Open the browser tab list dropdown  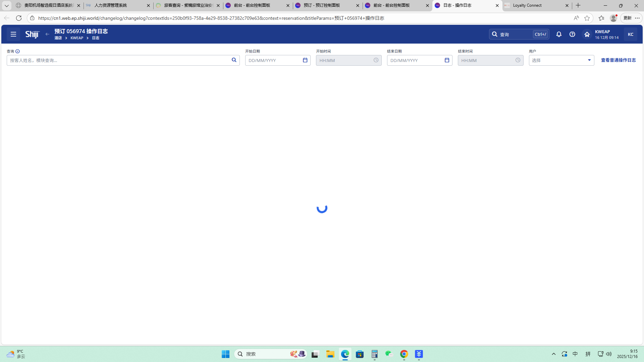click(x=6, y=5)
